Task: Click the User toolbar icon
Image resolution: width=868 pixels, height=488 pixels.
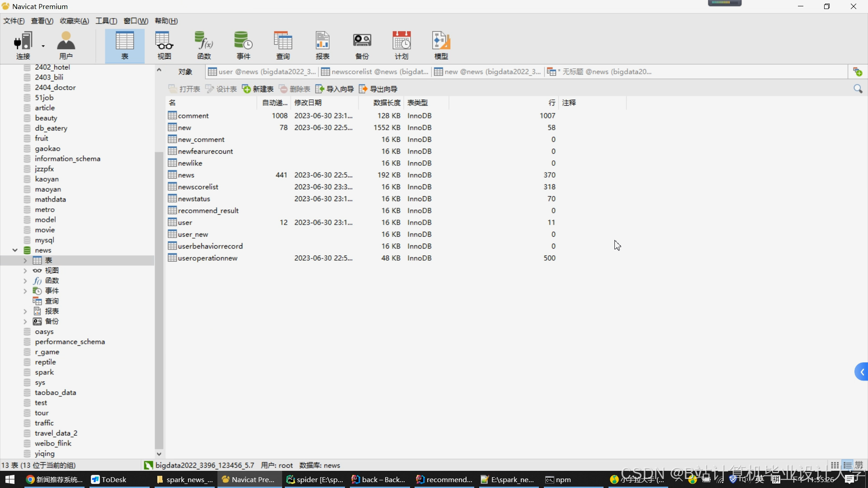Action: click(66, 45)
